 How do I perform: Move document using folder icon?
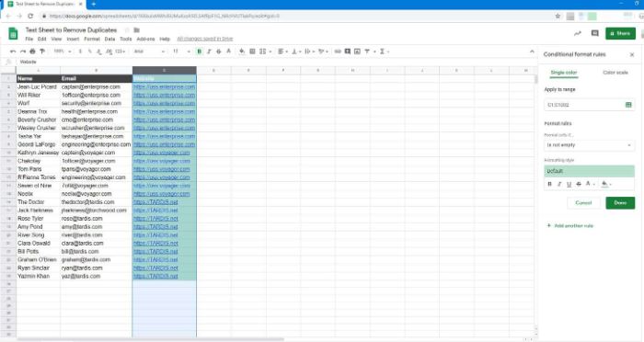(137, 30)
